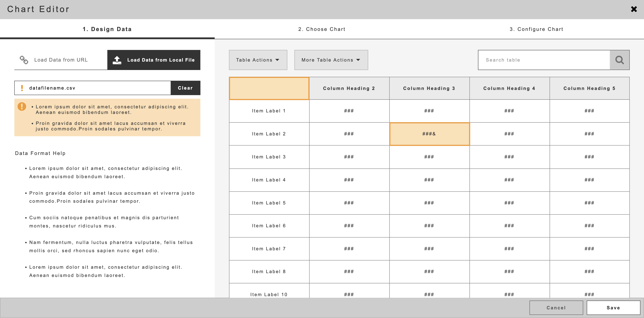644x318 pixels.
Task: Select the Item Label 3 cell
Action: (x=269, y=157)
